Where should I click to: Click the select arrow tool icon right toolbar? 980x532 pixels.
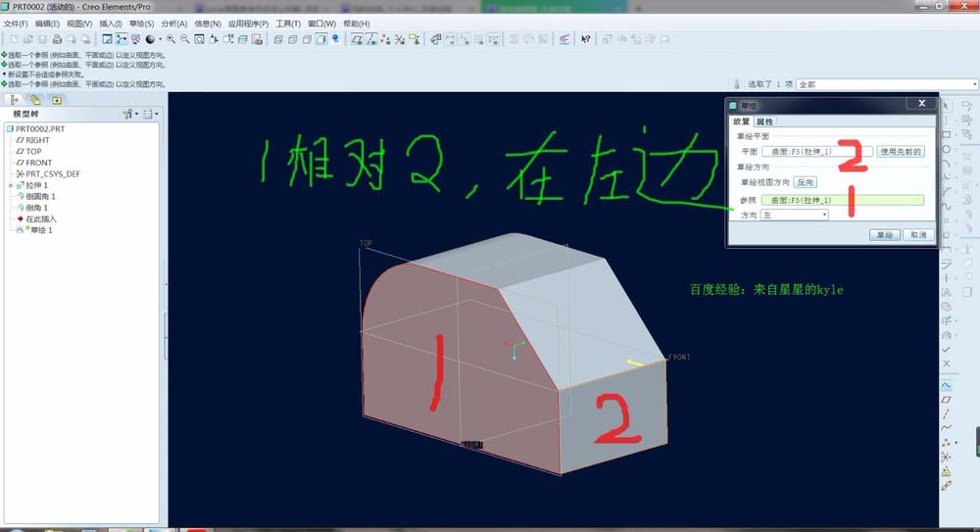click(946, 105)
